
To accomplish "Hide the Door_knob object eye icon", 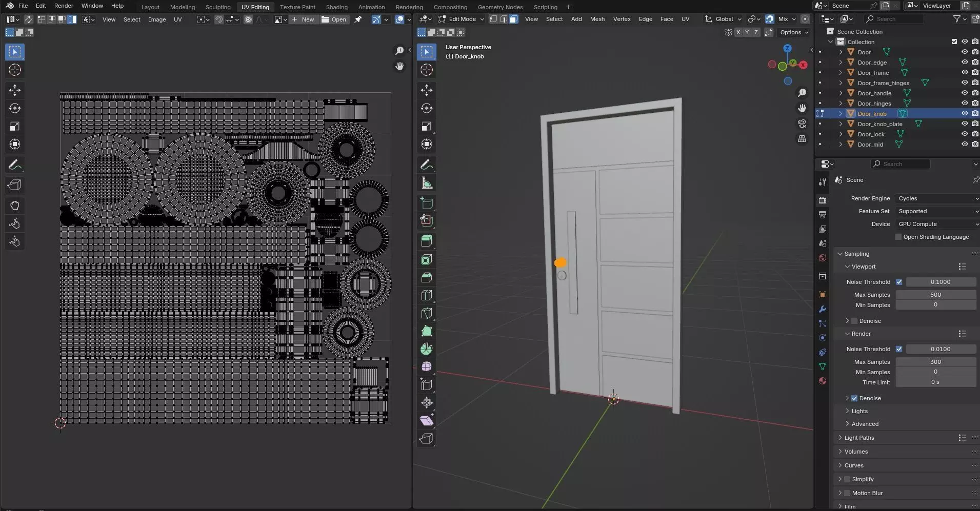I will 965,114.
